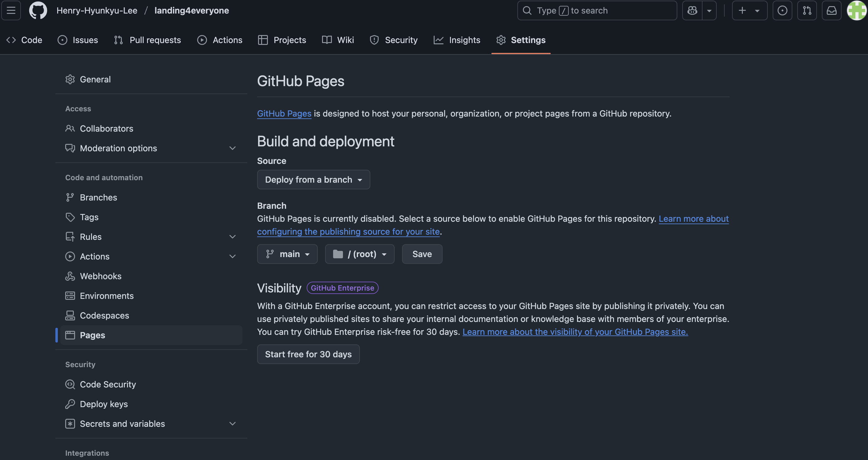The width and height of the screenshot is (868, 460).
Task: Click the Branches git-branch icon
Action: point(70,197)
